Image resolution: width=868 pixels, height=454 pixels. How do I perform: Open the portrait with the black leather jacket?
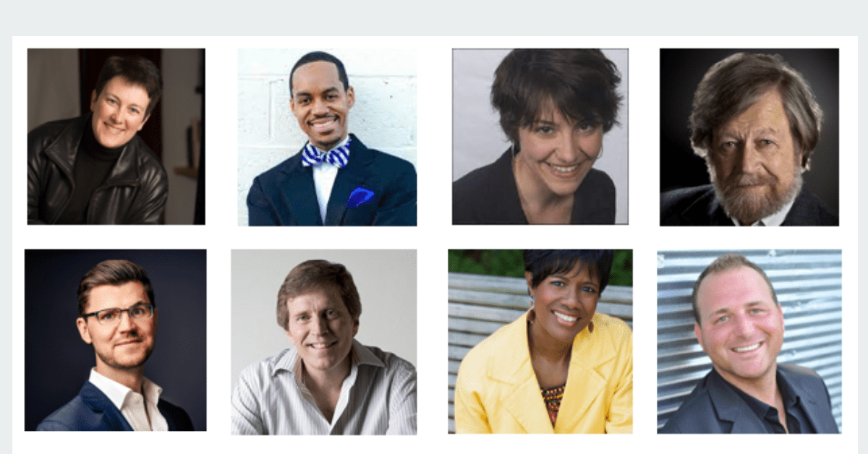(x=116, y=137)
